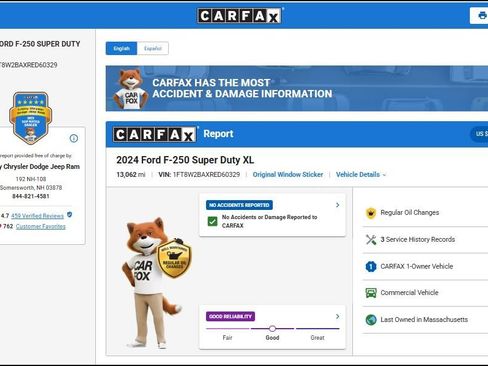The image size is (488, 366).
Task: Click the Car Fox mascot in banner
Action: (130, 89)
